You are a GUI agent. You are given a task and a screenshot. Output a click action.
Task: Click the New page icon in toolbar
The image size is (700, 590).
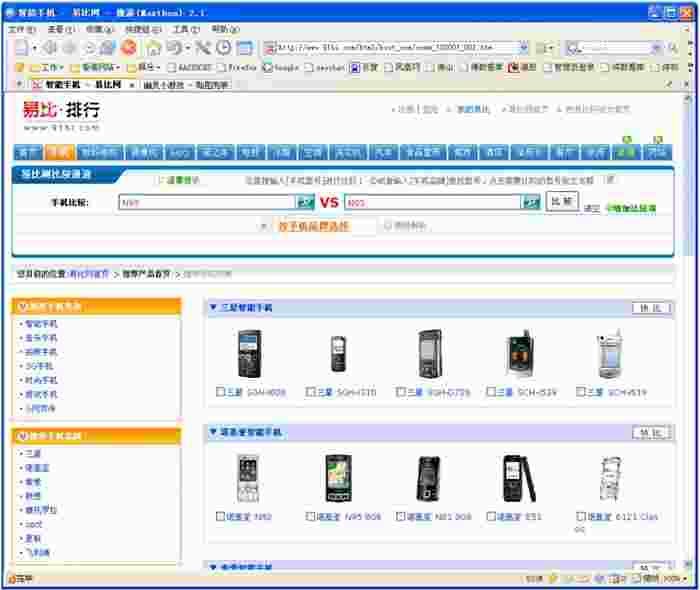point(21,47)
